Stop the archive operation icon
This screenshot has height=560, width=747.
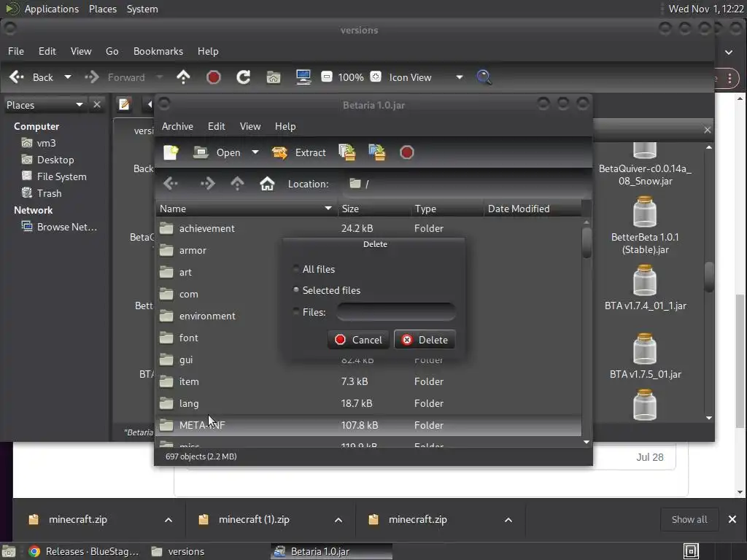point(407,152)
